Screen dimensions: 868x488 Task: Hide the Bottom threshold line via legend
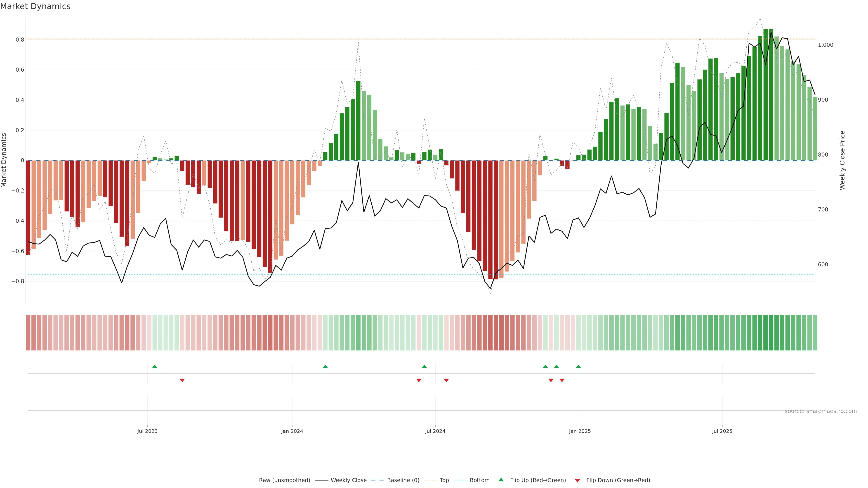pyautogui.click(x=479, y=480)
